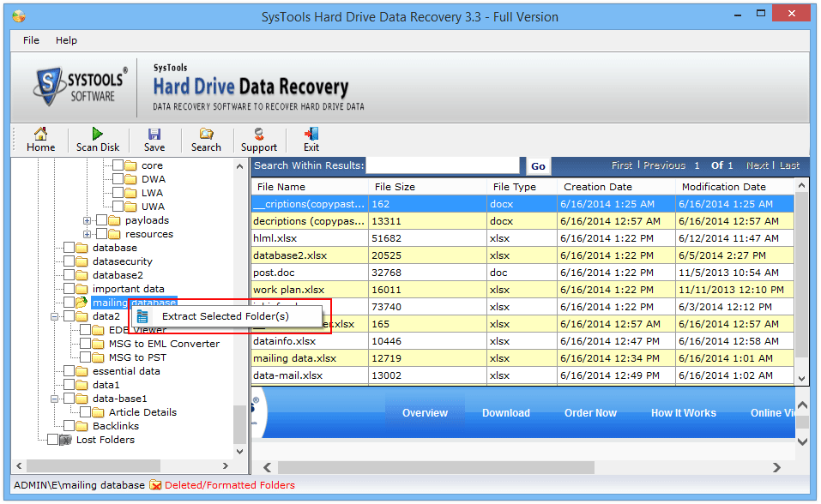Click the core folder icon
821x504 pixels.
[131, 165]
